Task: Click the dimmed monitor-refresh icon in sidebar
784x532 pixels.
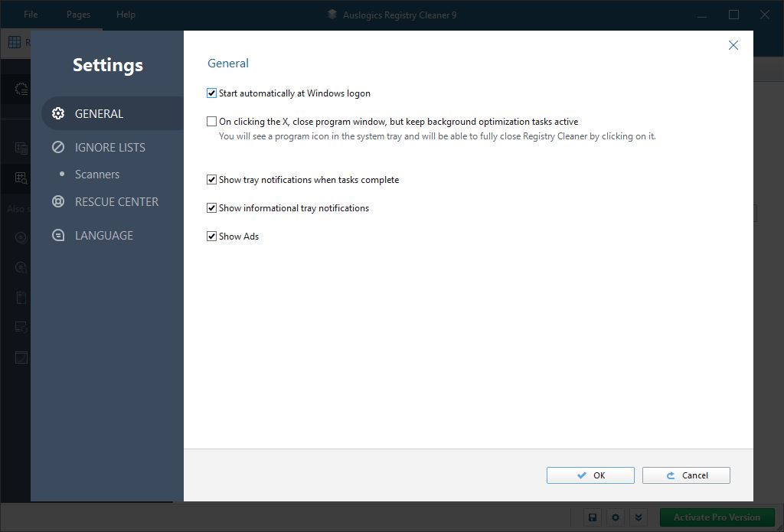Action: [21, 328]
